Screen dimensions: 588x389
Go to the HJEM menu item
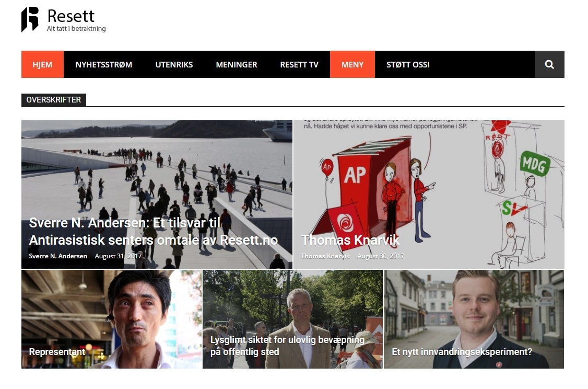click(x=42, y=64)
